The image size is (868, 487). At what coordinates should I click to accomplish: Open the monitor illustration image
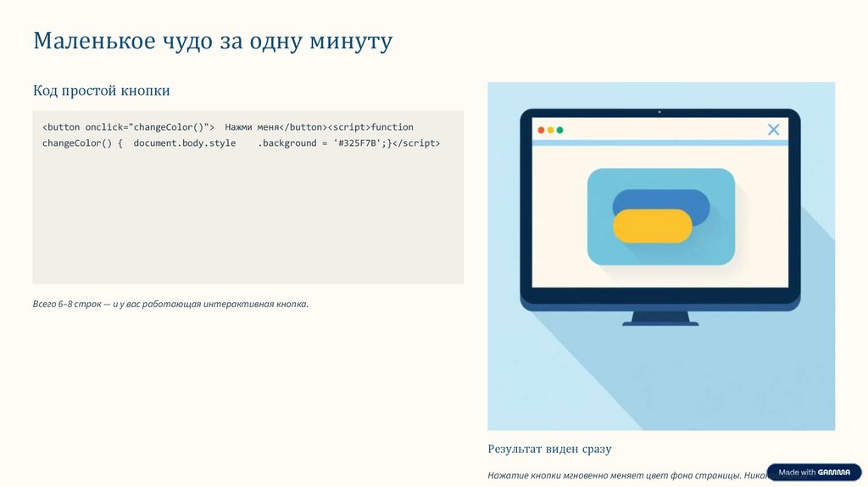click(661, 256)
